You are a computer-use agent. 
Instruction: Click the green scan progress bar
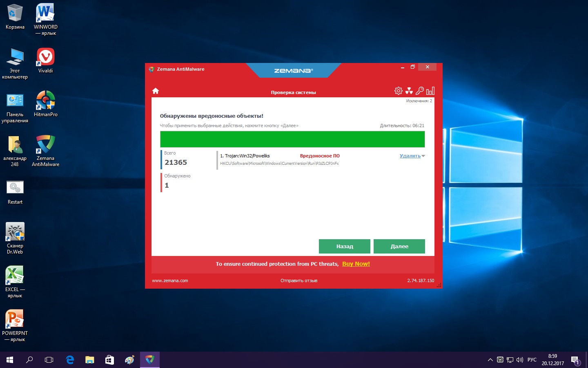coord(292,139)
